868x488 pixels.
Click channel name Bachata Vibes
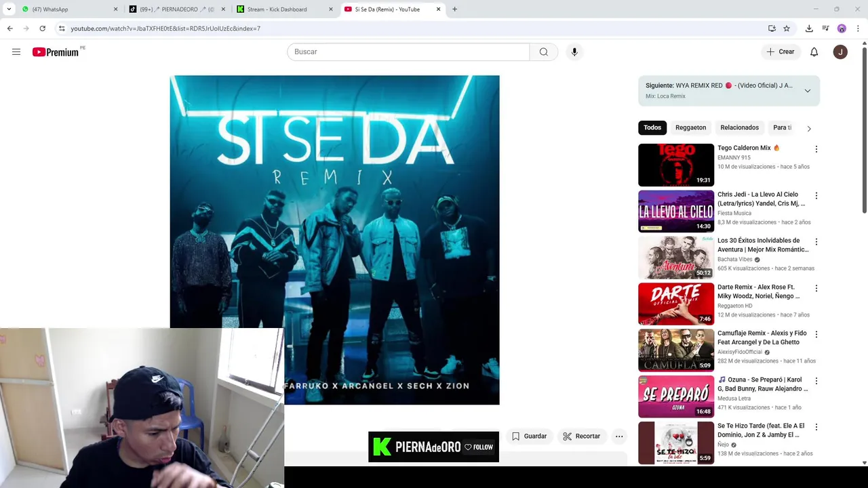[x=735, y=259]
